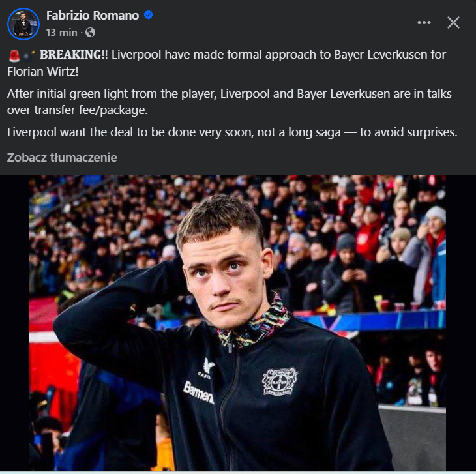
Task: Click the bold BREAKING word
Action: point(70,55)
